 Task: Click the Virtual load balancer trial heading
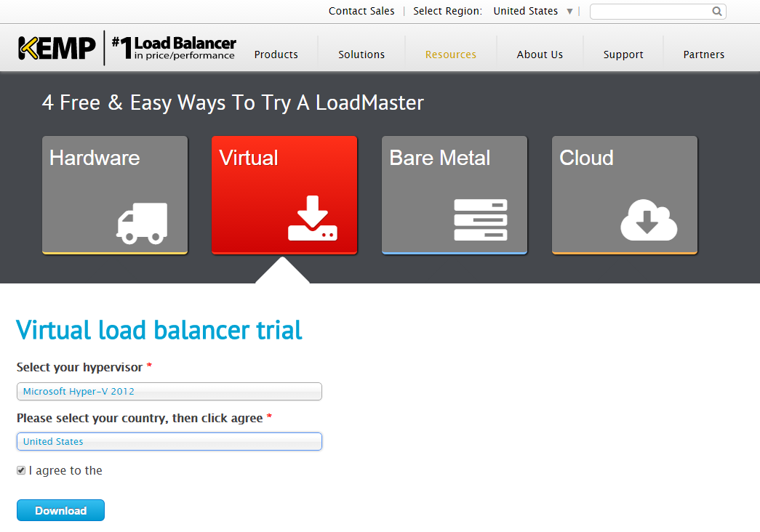pyautogui.click(x=159, y=331)
